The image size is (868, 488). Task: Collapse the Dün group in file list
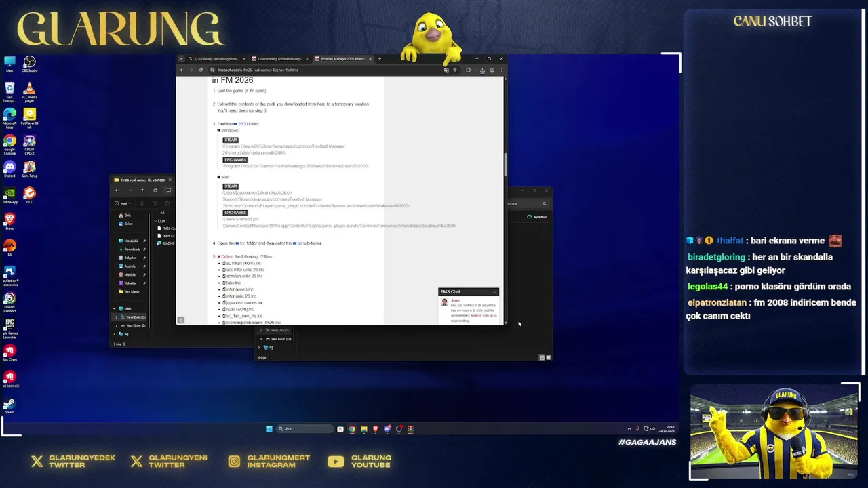tap(155, 221)
